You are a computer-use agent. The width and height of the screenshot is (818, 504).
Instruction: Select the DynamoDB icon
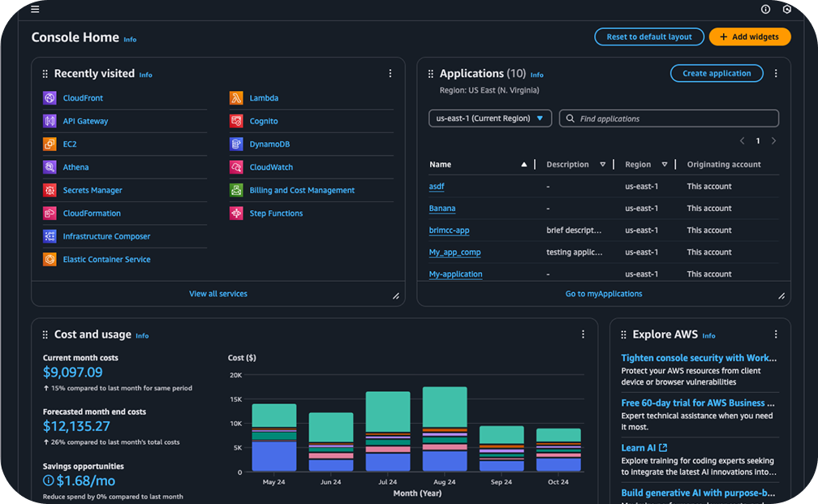[x=236, y=144]
